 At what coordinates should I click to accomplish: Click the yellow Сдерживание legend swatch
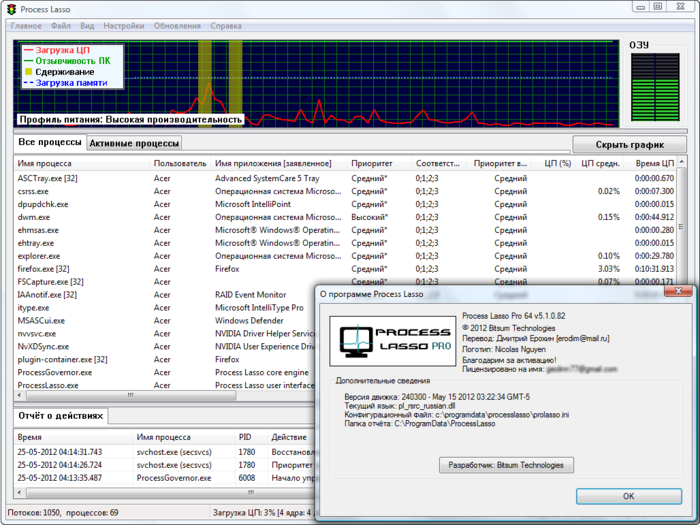29,71
